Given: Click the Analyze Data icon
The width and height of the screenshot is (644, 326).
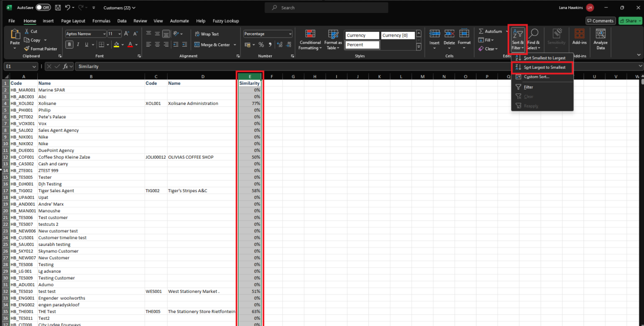Looking at the screenshot, I should tap(600, 34).
